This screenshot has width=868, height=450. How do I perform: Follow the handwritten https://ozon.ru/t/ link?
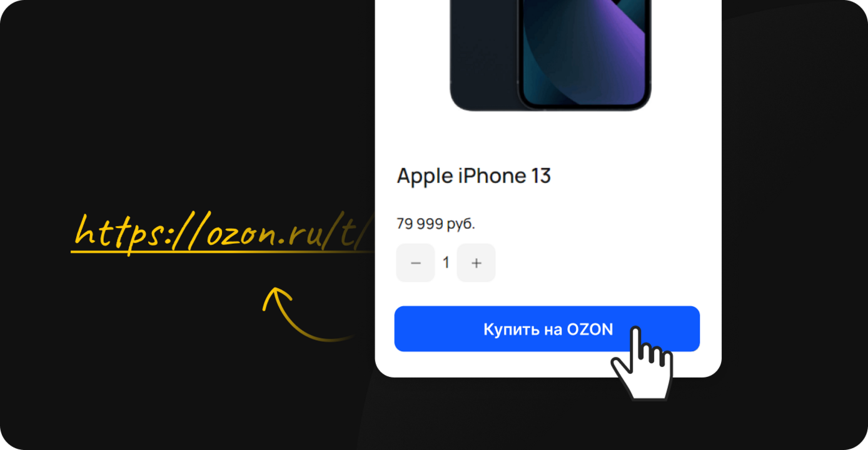[x=223, y=234]
